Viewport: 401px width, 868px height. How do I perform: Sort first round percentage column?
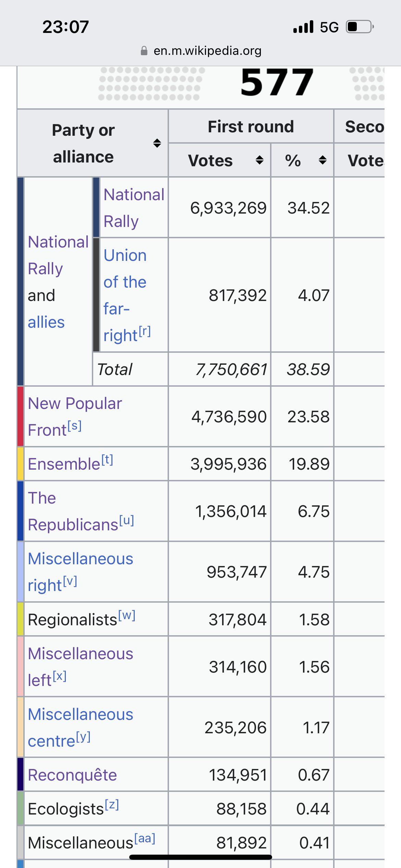click(x=323, y=160)
